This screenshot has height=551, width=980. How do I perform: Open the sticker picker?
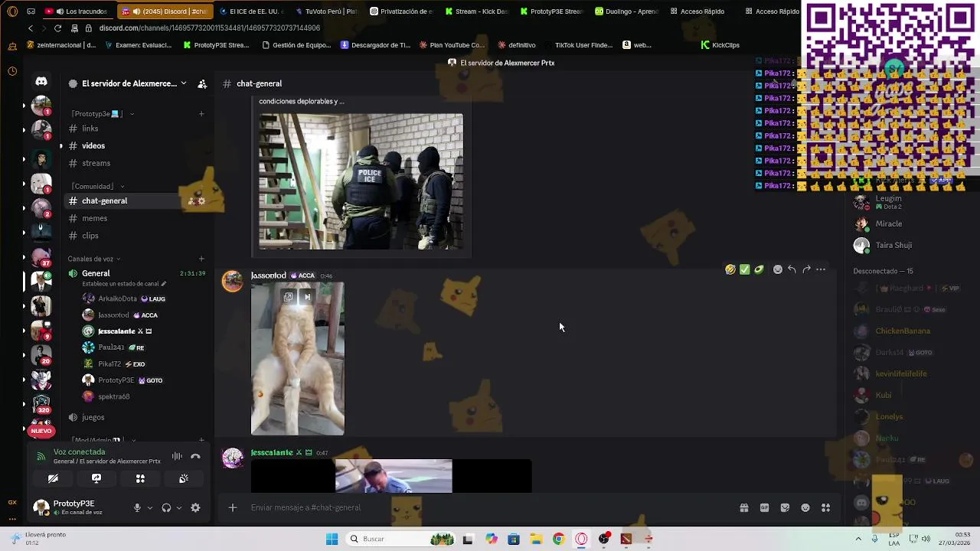pos(785,507)
